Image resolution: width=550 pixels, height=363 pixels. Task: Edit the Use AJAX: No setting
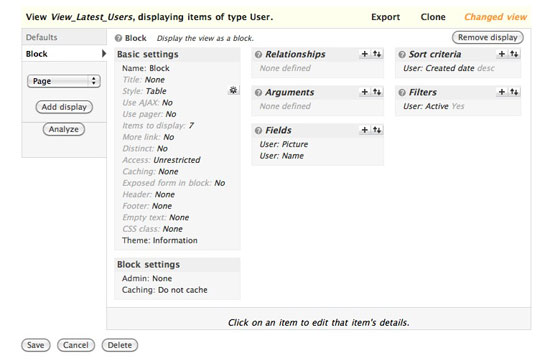pyautogui.click(x=147, y=102)
